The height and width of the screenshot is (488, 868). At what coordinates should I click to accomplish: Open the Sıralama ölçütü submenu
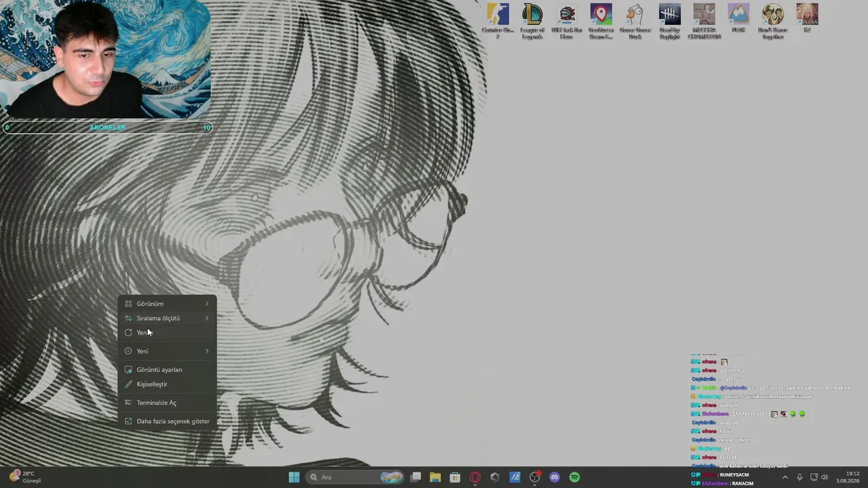(x=167, y=318)
